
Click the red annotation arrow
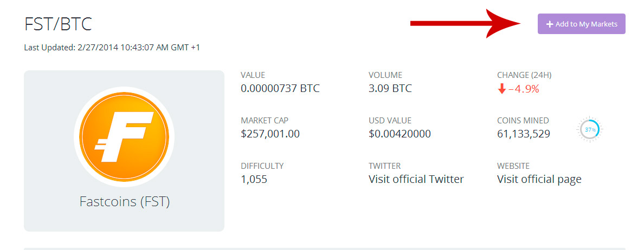(x=466, y=24)
